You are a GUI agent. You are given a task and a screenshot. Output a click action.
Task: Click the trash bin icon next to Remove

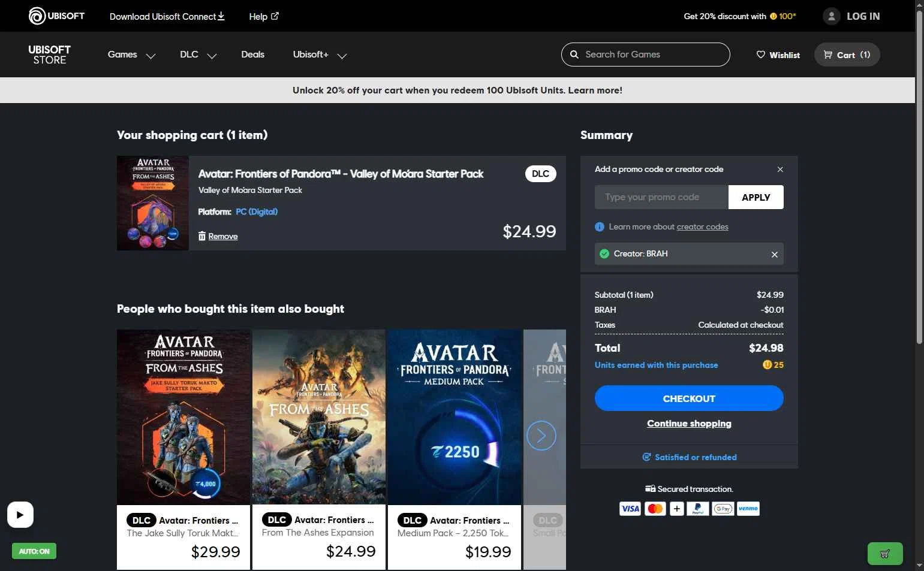click(x=202, y=236)
